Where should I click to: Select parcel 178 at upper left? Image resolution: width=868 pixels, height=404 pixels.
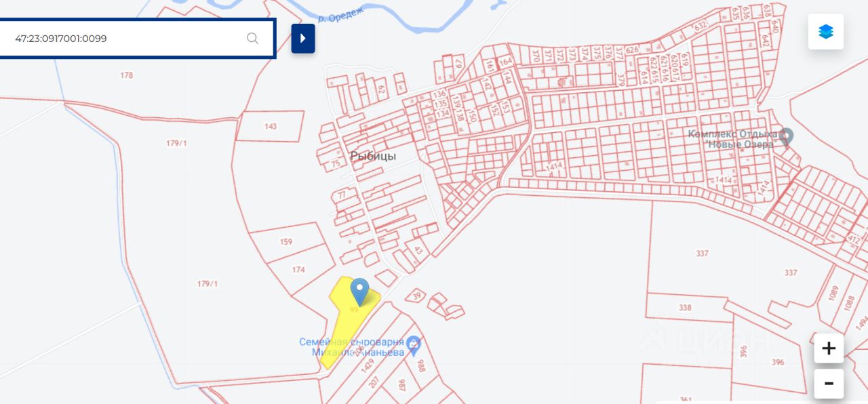(127, 75)
